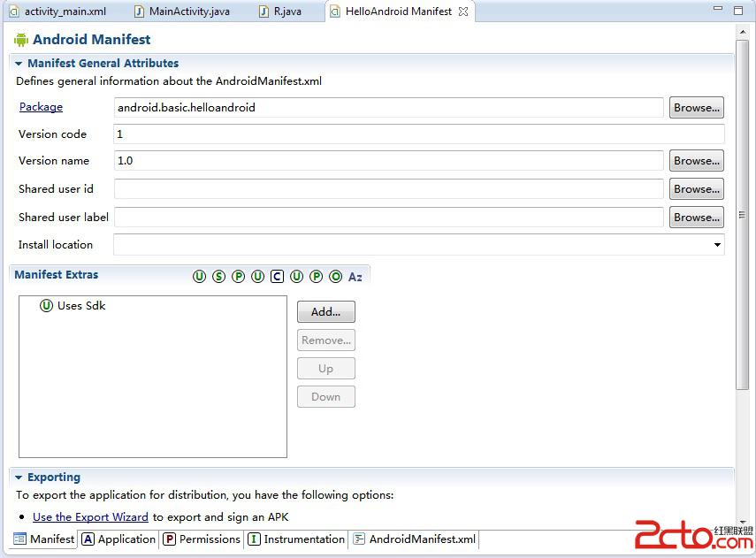
Task: Click the Browse button for Shared user label
Action: 696,218
